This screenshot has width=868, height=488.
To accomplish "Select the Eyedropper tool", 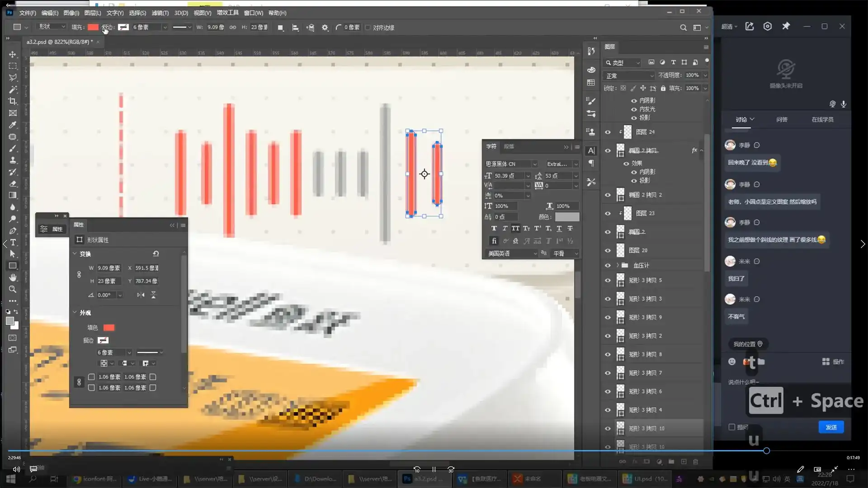I will (13, 125).
